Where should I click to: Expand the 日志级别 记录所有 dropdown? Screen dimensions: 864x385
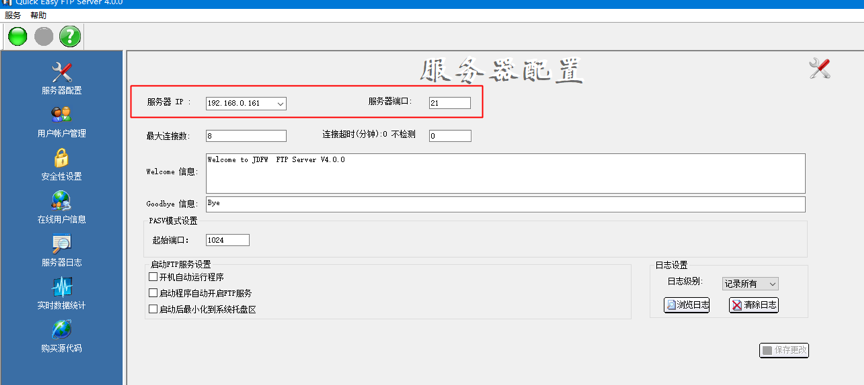point(773,284)
